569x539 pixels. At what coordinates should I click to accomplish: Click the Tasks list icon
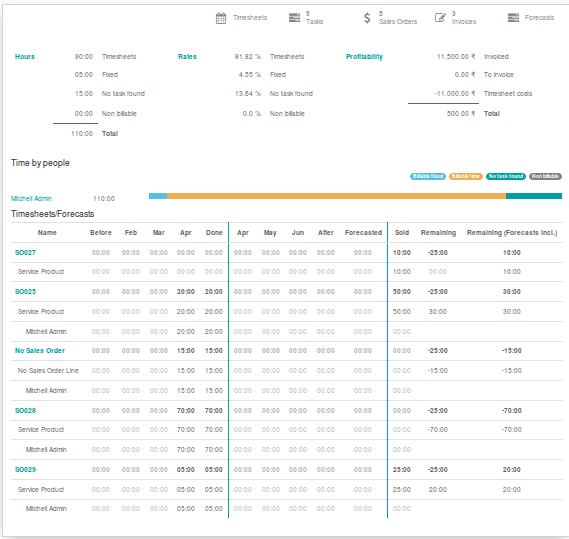point(294,17)
